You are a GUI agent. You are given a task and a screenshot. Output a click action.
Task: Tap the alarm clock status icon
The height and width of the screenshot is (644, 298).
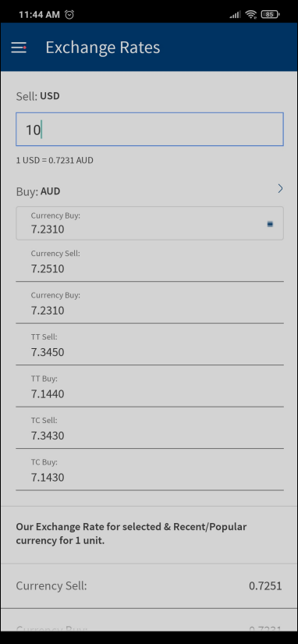pyautogui.click(x=69, y=14)
